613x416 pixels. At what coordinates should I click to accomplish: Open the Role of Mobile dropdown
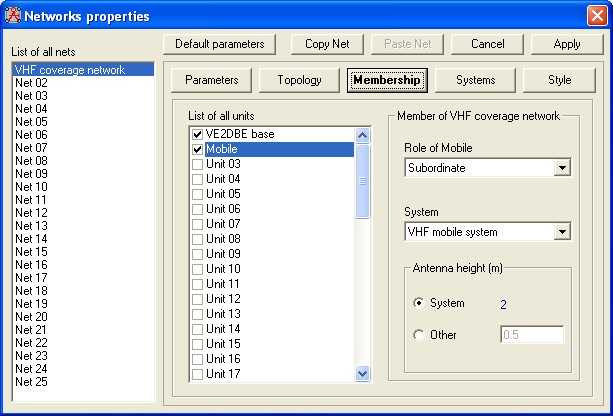point(562,168)
